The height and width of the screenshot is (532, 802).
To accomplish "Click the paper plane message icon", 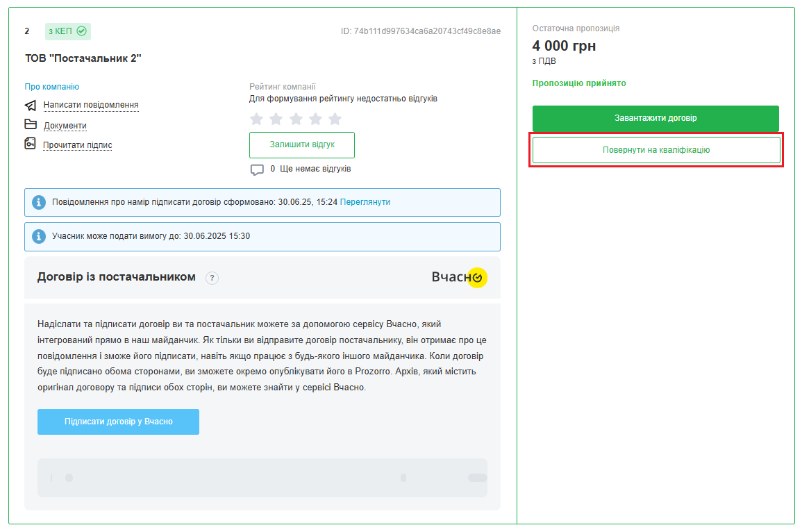I will [31, 106].
